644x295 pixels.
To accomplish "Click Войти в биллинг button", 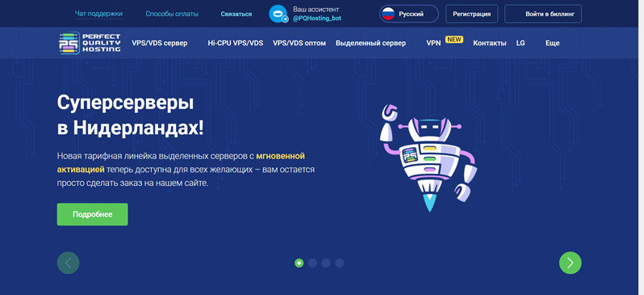I will 543,14.
